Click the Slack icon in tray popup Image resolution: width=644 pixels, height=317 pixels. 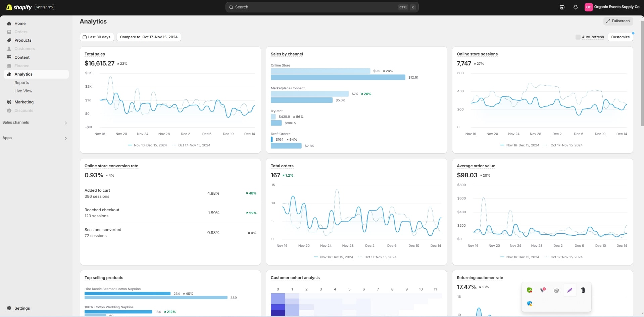[556, 290]
